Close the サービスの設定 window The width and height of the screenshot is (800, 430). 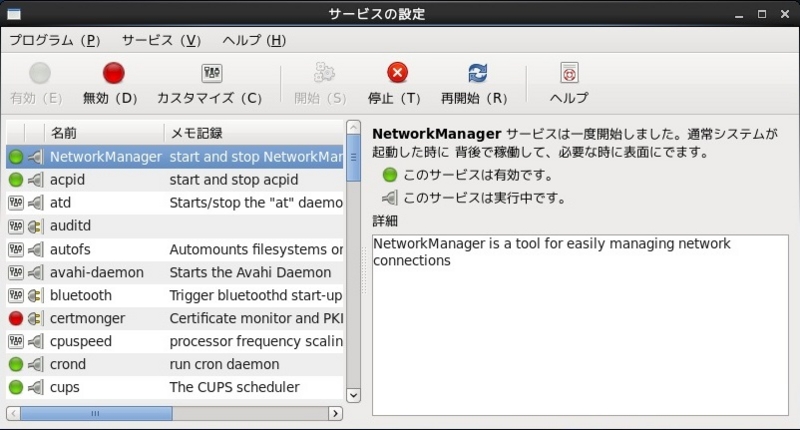(x=785, y=14)
